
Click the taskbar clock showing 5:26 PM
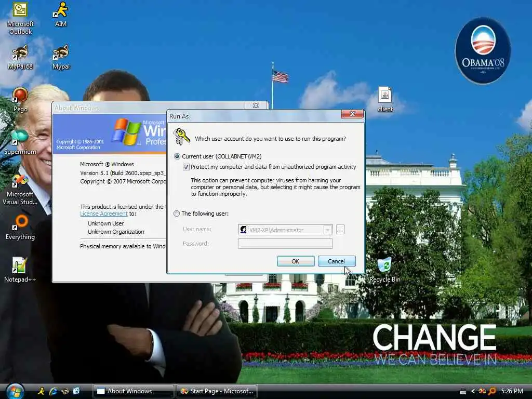click(x=512, y=391)
